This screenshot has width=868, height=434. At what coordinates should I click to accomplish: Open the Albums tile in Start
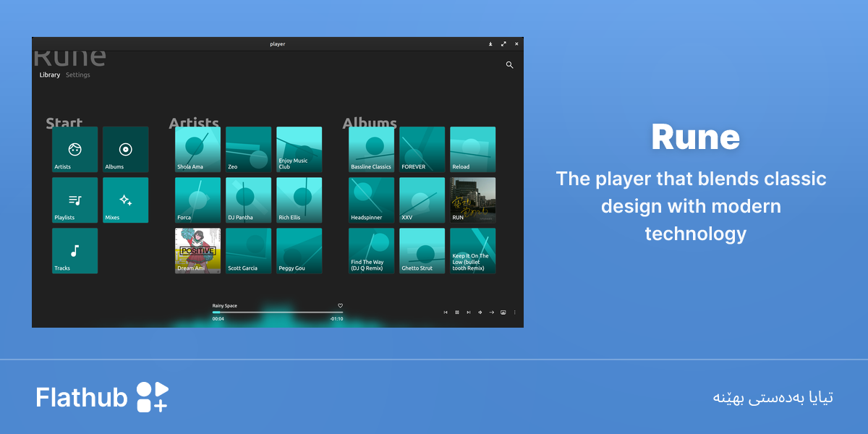click(126, 150)
